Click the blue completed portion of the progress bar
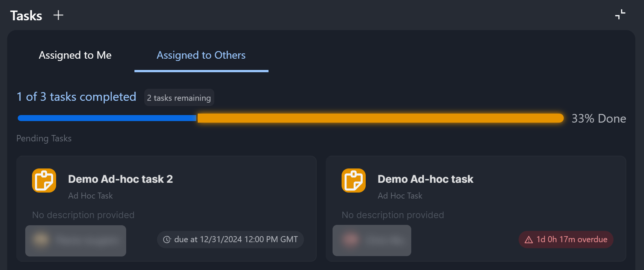The height and width of the screenshot is (270, 644). pos(107,118)
